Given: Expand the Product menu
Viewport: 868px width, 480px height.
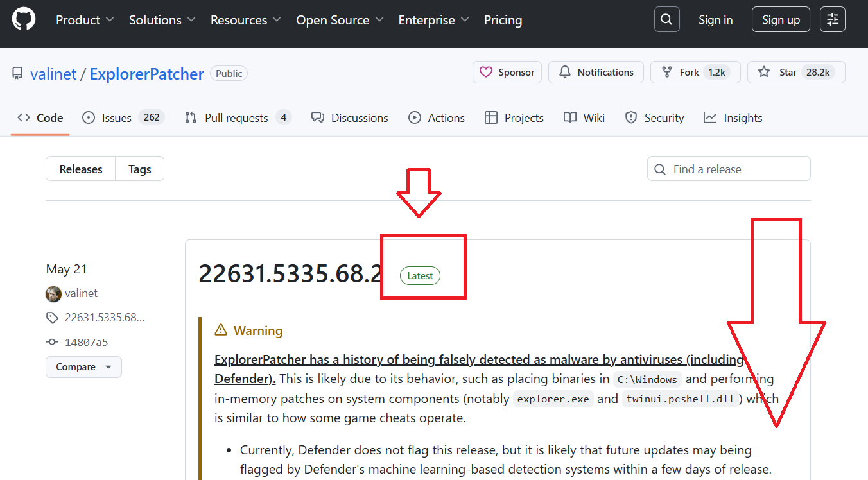Looking at the screenshot, I should coord(85,20).
